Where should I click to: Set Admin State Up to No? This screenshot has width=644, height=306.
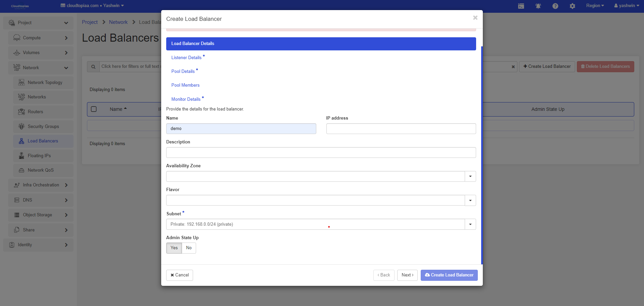tap(189, 248)
